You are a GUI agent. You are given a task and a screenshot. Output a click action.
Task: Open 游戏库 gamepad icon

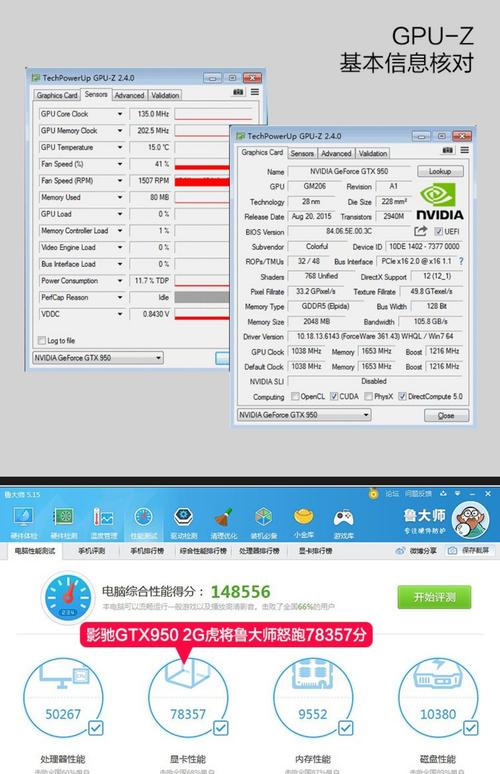(344, 522)
